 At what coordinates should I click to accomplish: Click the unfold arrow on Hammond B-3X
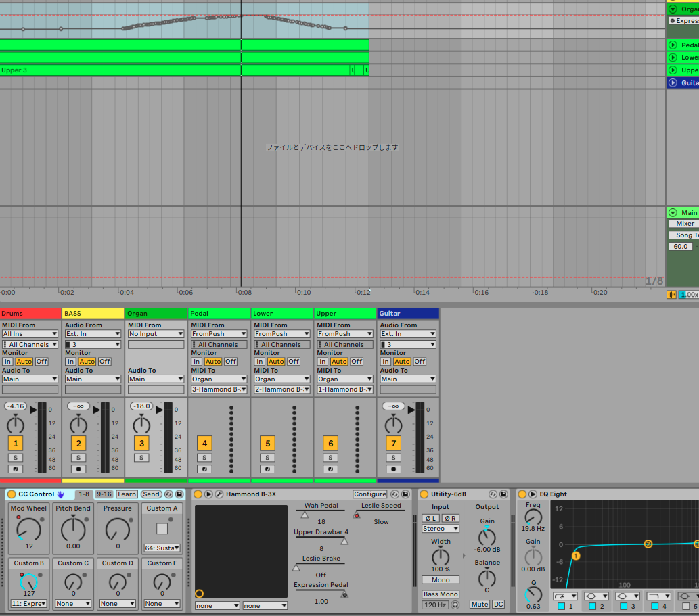tap(208, 494)
